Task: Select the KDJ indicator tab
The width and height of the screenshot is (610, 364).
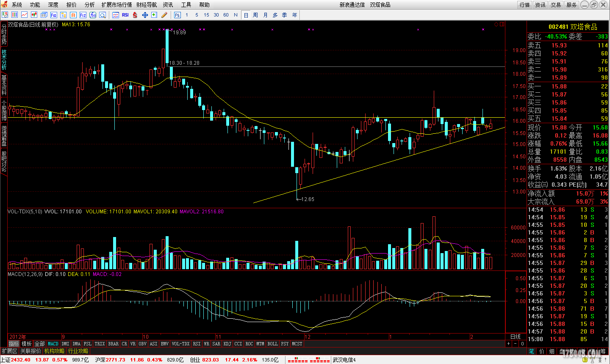Action: pos(227,344)
